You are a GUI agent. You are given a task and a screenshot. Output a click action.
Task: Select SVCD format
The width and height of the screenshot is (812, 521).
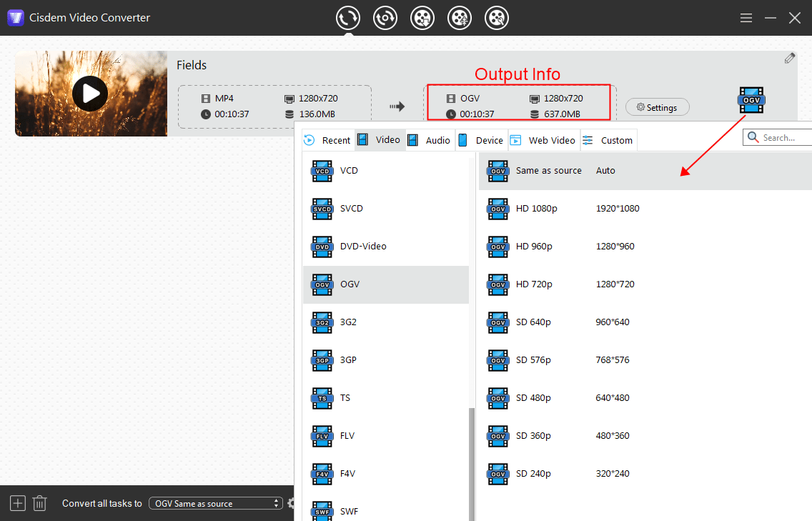coord(386,209)
